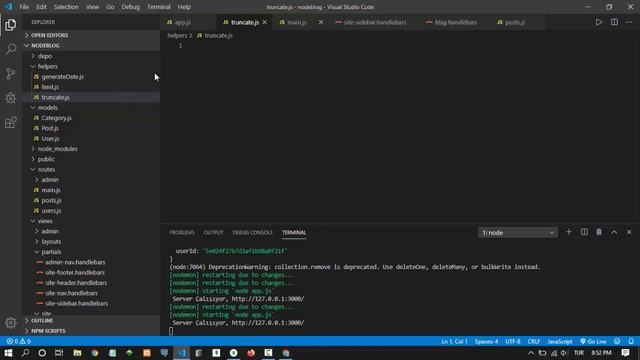
Task: Show the Debug Console panel tab
Action: tap(252, 232)
